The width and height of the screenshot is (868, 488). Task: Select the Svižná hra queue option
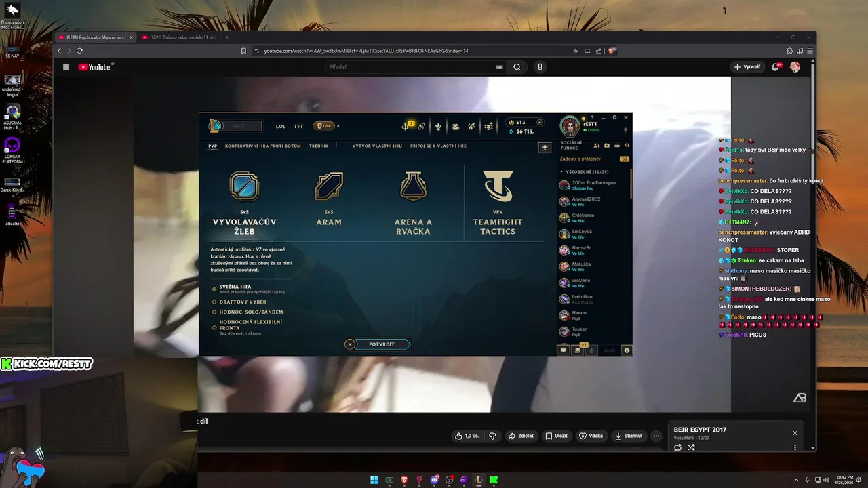click(x=248, y=289)
